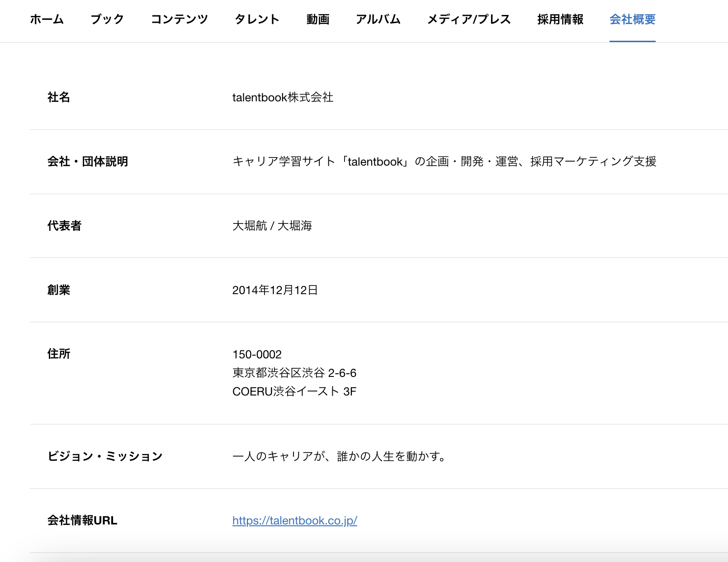The height and width of the screenshot is (562, 728).
Task: Click the address line 東京都渋谷区渋谷 2-6-6
Action: [x=294, y=373]
